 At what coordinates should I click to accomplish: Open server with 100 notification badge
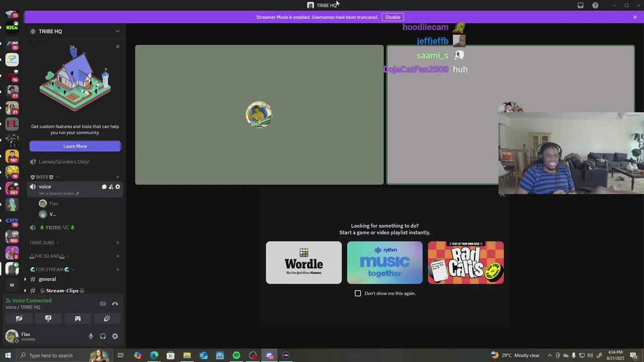[x=12, y=236]
